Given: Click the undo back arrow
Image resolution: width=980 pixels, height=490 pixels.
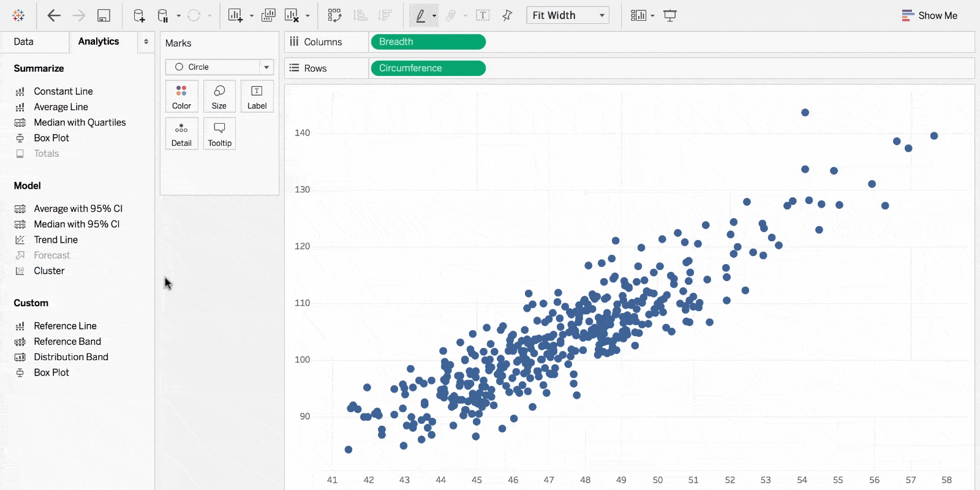Looking at the screenshot, I should tap(54, 16).
